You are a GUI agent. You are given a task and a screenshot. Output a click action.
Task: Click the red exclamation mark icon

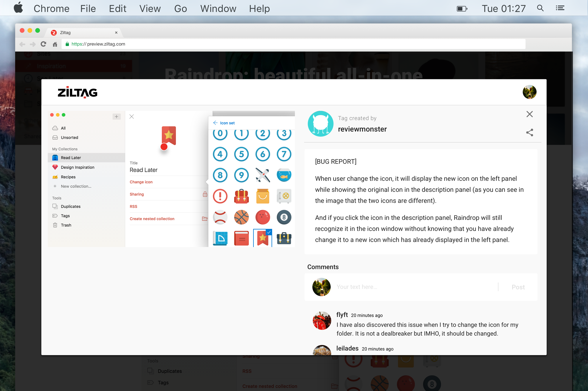(x=220, y=196)
